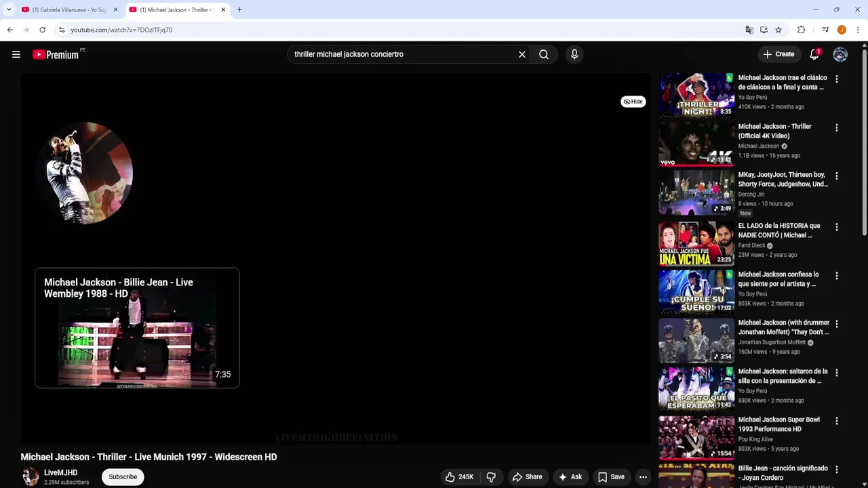Open YouTube notifications bell

(814, 54)
